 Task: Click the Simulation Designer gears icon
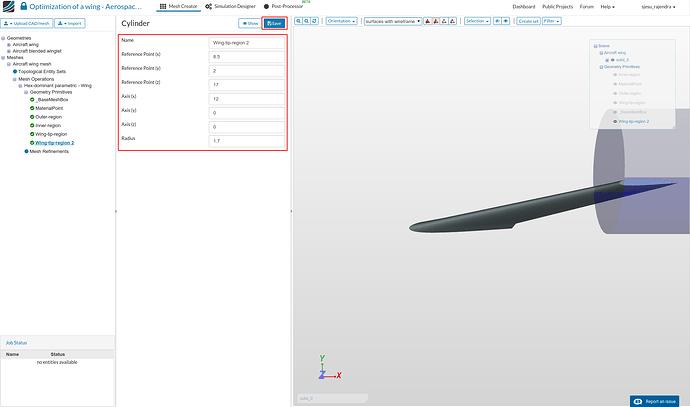(209, 7)
